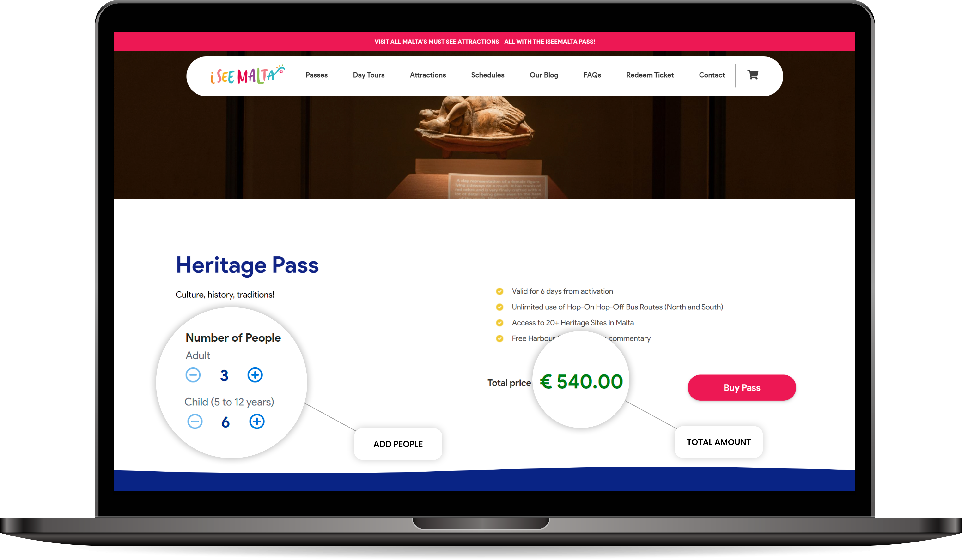Click the checkmark beside Access to 20+ Heritage Sites
This screenshot has width=962, height=560.
tap(499, 323)
